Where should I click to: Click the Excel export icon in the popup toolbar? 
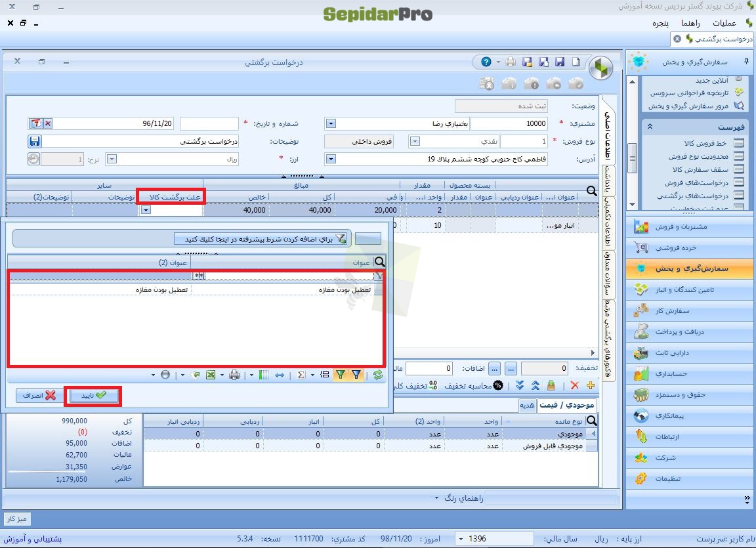pos(211,375)
